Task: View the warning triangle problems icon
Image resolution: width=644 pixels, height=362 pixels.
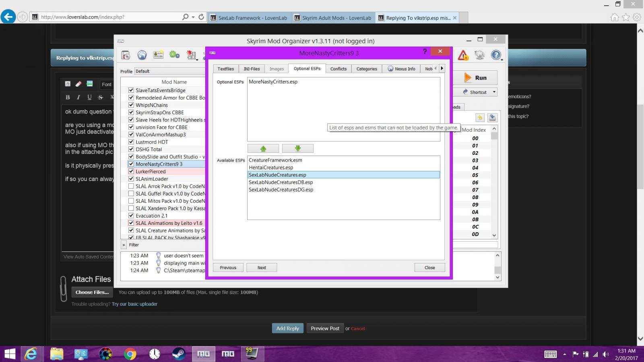Action: 463,55
